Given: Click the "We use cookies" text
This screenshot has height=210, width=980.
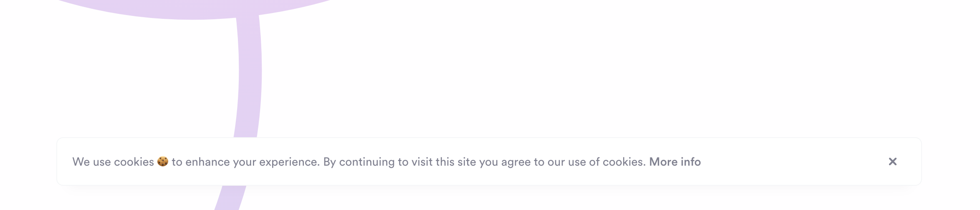Looking at the screenshot, I should click(x=113, y=162).
